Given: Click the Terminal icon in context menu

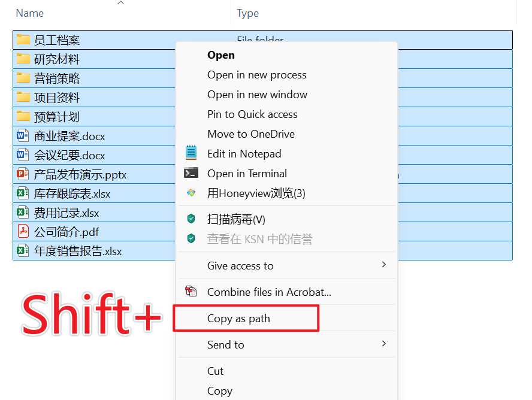Looking at the screenshot, I should tap(191, 172).
